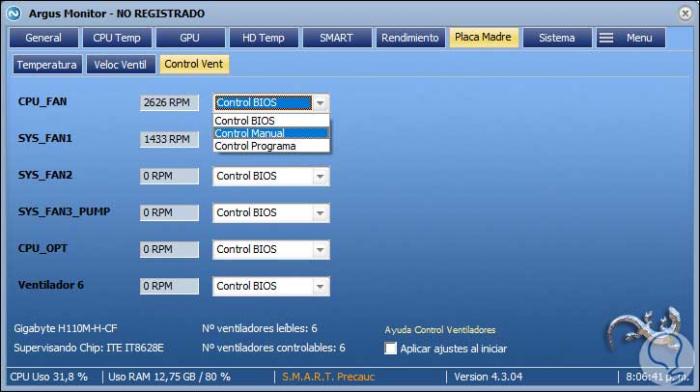The image size is (700, 392).
Task: Expand the Ventilador 6 control dropdown
Action: click(x=320, y=286)
